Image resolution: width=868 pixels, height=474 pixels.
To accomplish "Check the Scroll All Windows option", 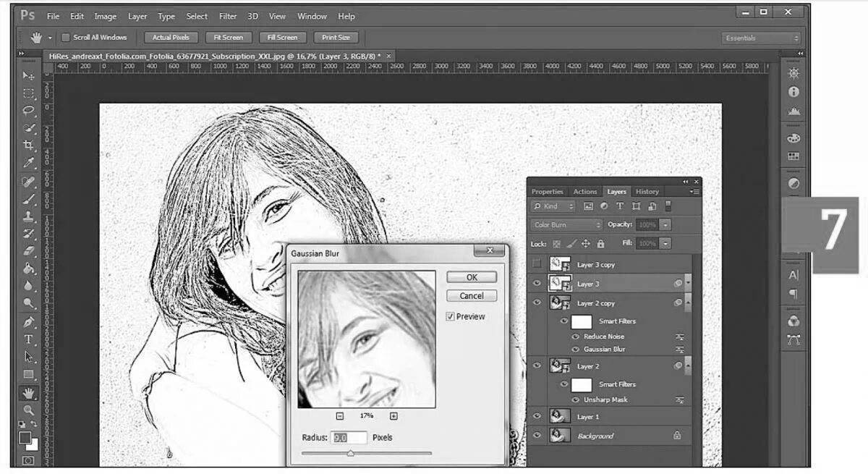I will [66, 37].
